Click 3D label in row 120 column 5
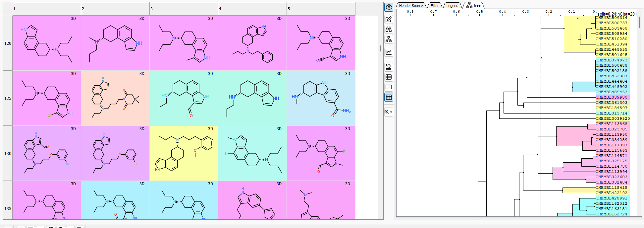This screenshot has height=228, width=644. coord(348,19)
